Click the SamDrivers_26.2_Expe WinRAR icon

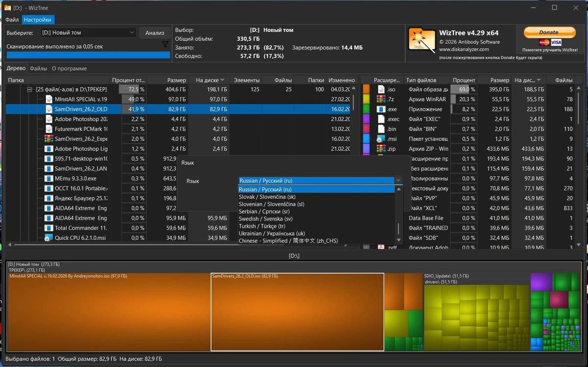coord(49,139)
